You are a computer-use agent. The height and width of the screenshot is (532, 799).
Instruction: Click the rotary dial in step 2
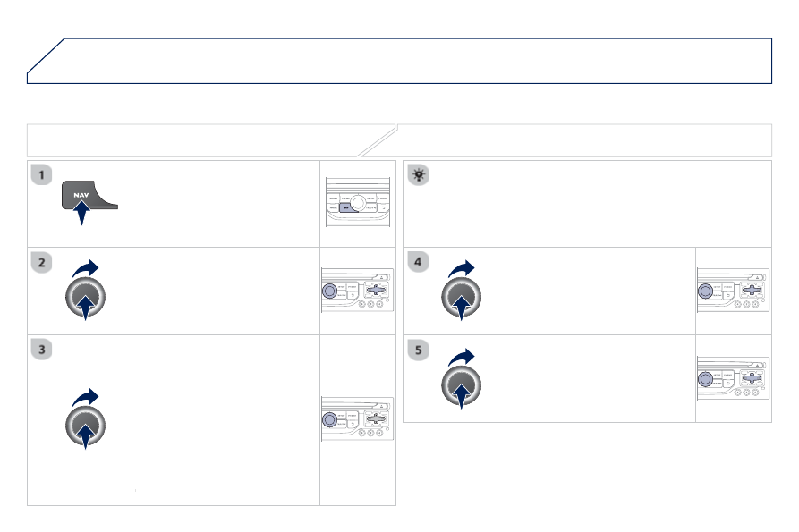(x=85, y=298)
